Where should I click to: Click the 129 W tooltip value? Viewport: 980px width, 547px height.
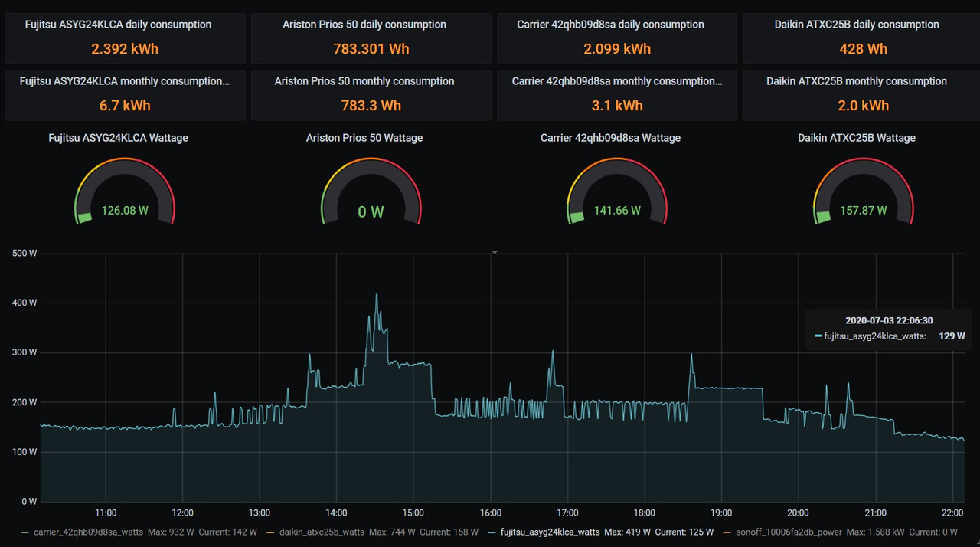[x=952, y=336]
